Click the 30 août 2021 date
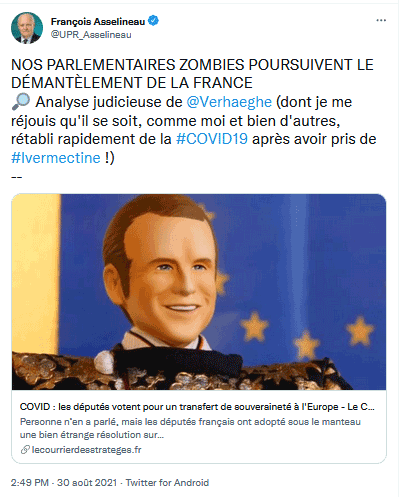This screenshot has height=497, width=400. tap(87, 483)
